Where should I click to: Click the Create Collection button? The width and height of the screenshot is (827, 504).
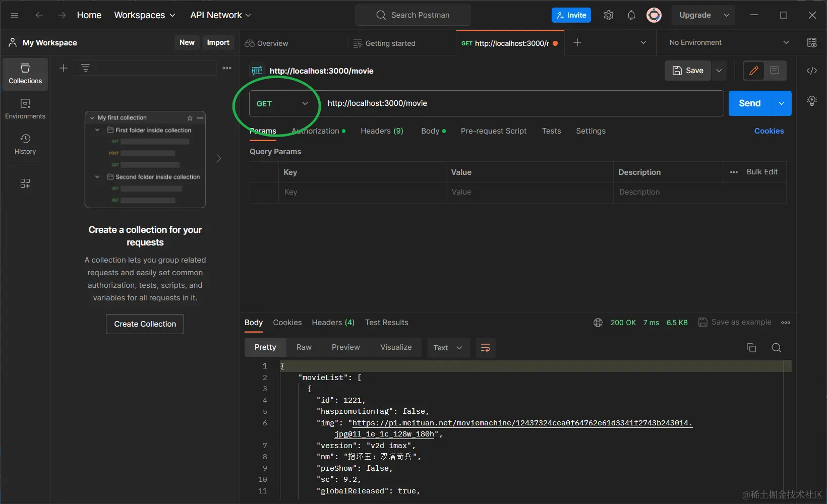[145, 324]
